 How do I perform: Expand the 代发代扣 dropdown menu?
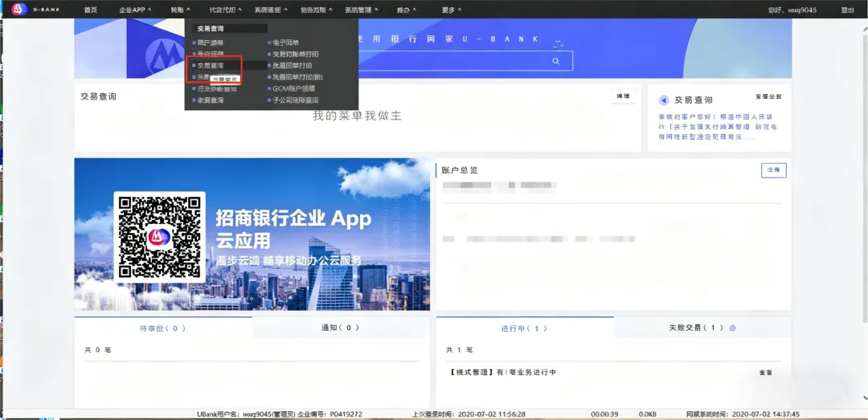(x=225, y=10)
